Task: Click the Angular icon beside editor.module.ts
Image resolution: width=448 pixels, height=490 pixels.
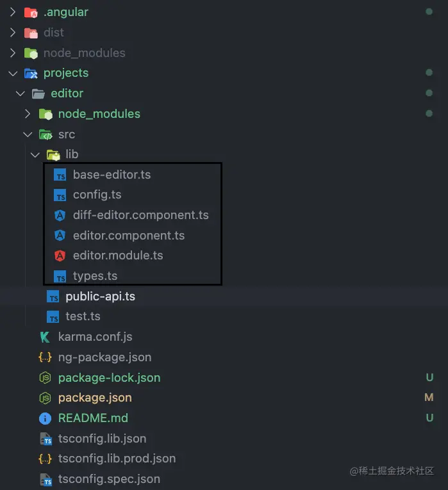Action: coord(60,256)
